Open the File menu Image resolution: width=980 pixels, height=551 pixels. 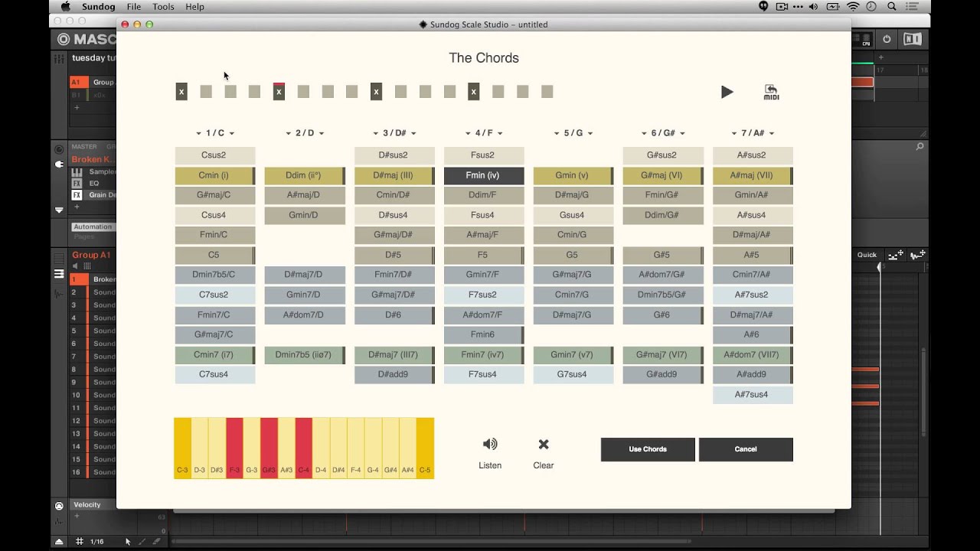coord(133,6)
